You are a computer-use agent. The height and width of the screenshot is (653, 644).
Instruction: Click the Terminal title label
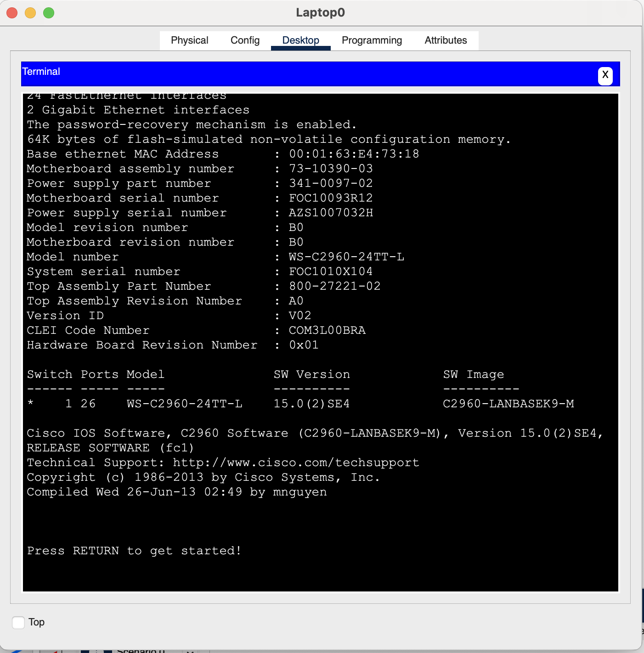[41, 72]
